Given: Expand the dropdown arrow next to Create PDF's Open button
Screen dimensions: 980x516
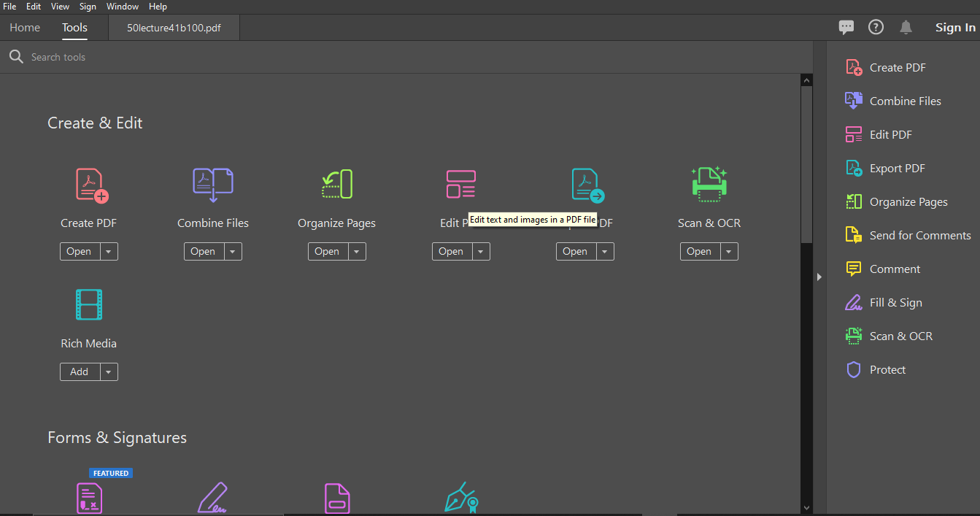Looking at the screenshot, I should (108, 251).
